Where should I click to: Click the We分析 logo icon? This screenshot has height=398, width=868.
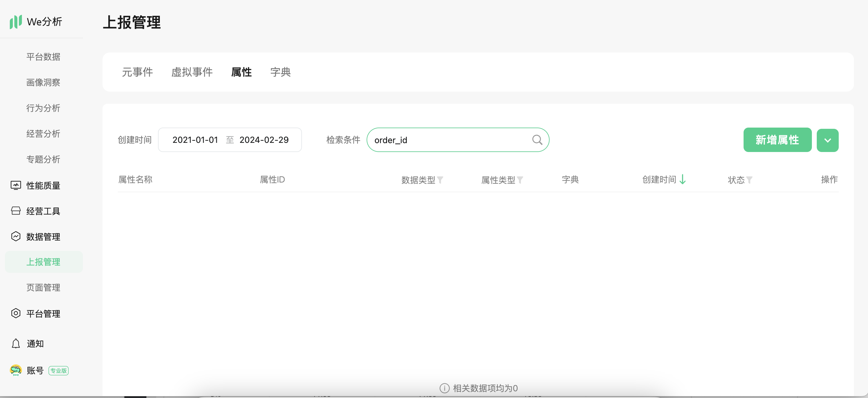(16, 22)
